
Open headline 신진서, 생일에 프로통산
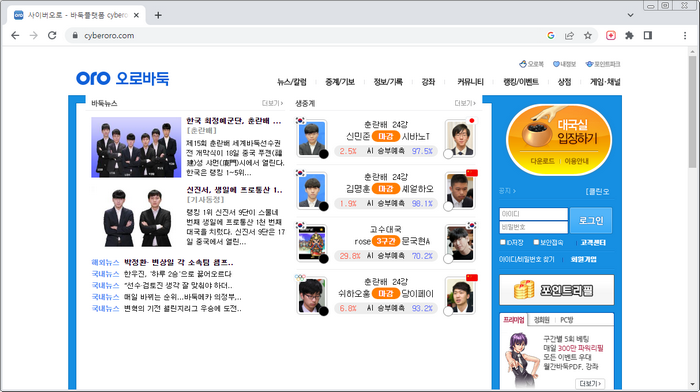point(234,190)
